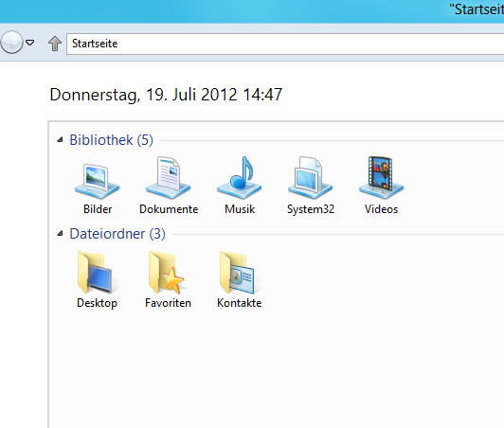This screenshot has height=428, width=504.
Task: Select the Bibliothek (5) group header
Action: point(111,140)
